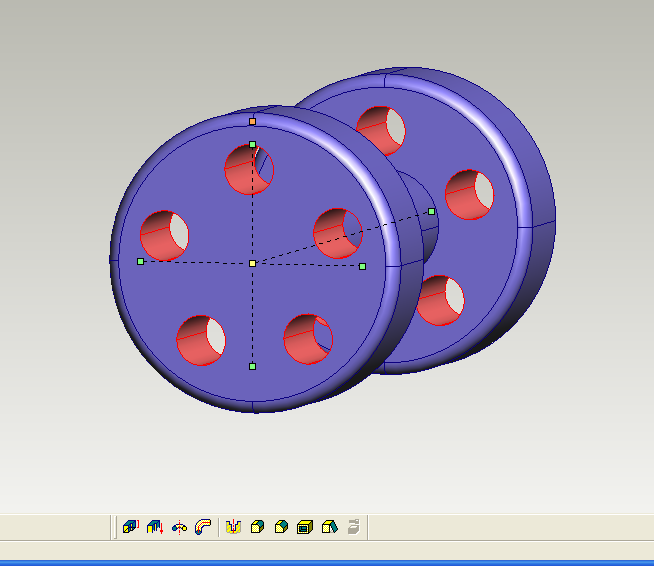
Task: Click the green handle on the rear axle end
Action: [x=432, y=211]
